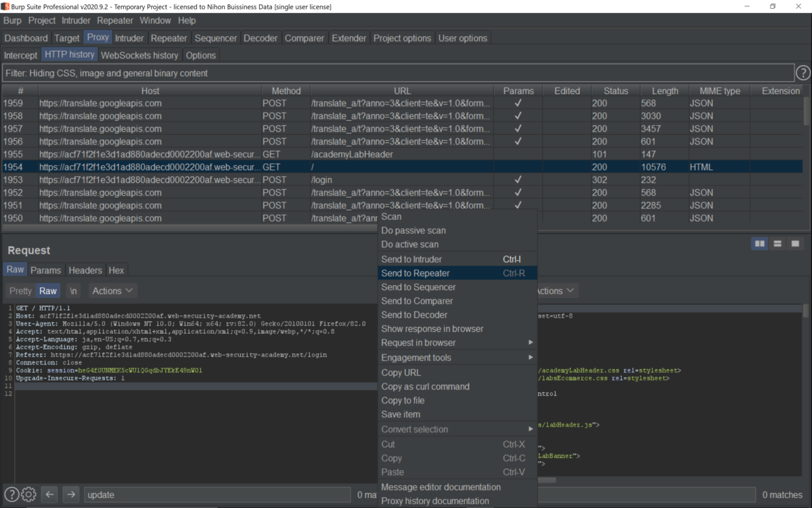Expand Engagement tools submenu
The height and width of the screenshot is (508, 812).
tap(457, 358)
